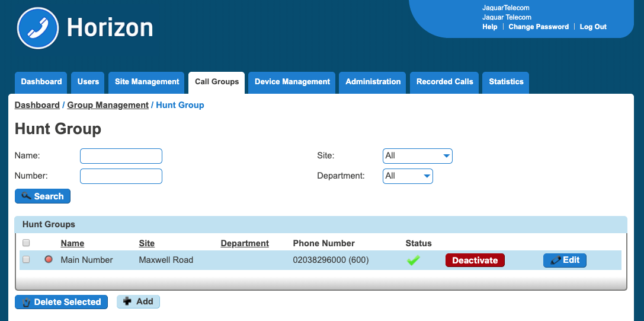Open the Site dropdown filter
The height and width of the screenshot is (321, 644).
[418, 156]
